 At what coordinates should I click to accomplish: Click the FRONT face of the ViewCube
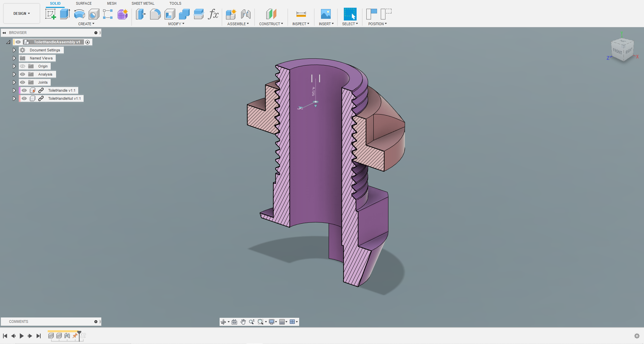coord(617,51)
